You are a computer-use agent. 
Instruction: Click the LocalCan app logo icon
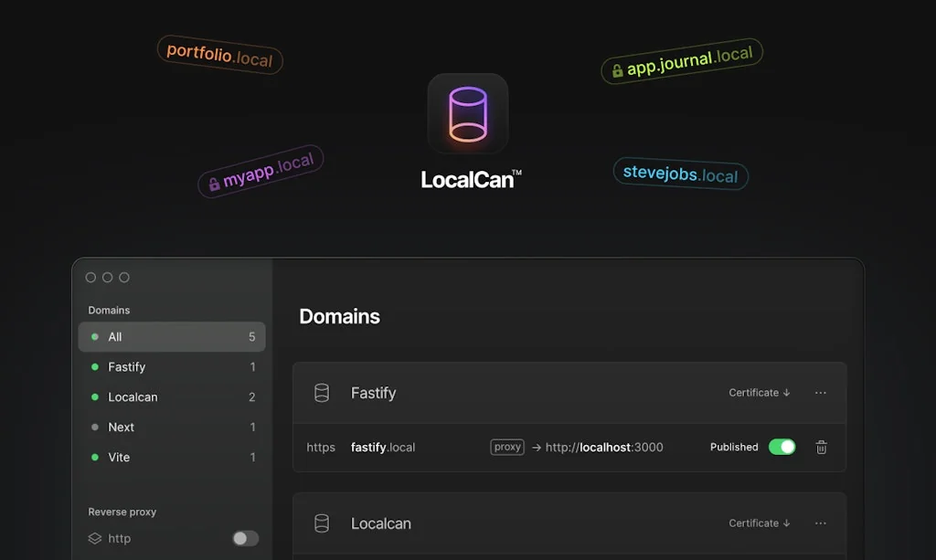(x=467, y=113)
